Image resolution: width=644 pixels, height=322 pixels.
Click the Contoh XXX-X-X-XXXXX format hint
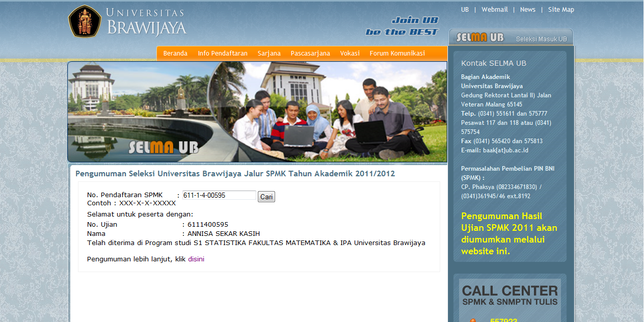[131, 203]
